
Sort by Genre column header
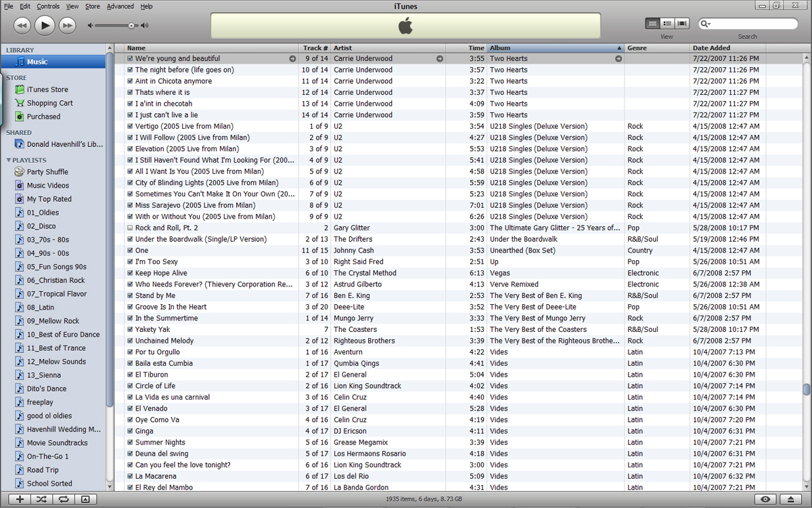pyautogui.click(x=657, y=48)
